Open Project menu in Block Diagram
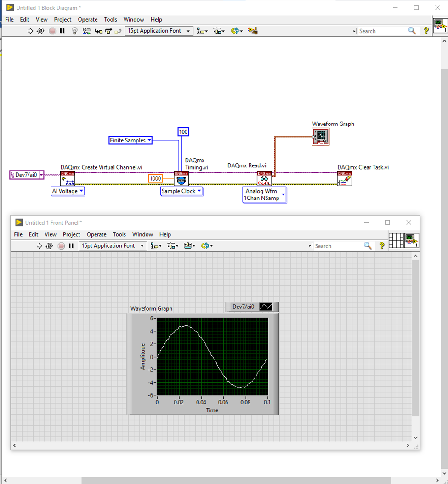Screen dimensions: 448x484 pos(62,19)
